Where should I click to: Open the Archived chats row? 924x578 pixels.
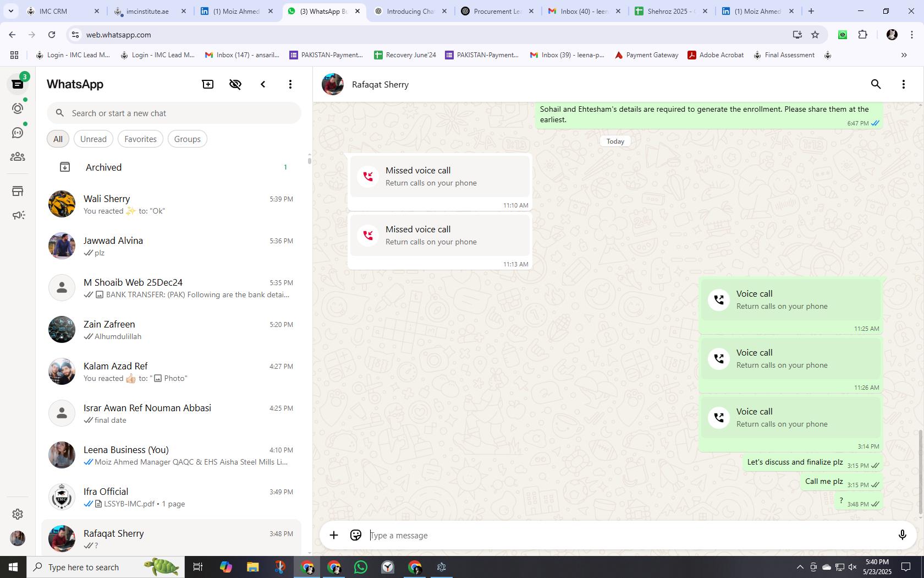tap(172, 167)
